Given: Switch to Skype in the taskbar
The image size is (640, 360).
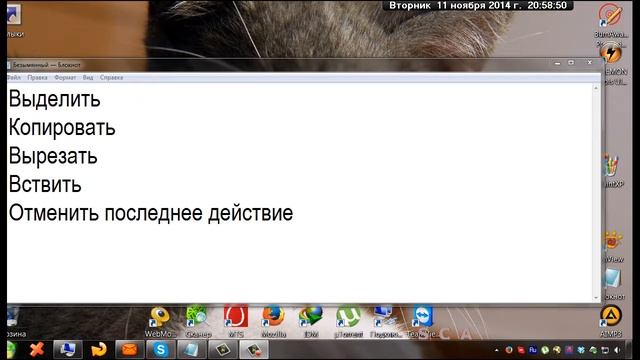Looking at the screenshot, I should point(160,350).
